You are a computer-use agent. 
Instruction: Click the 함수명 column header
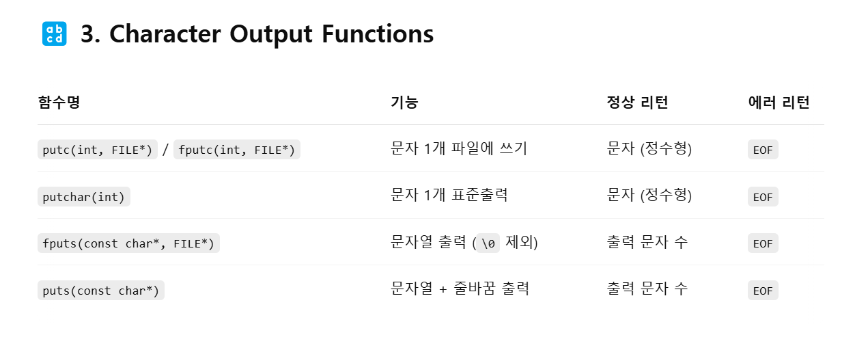[x=59, y=103]
